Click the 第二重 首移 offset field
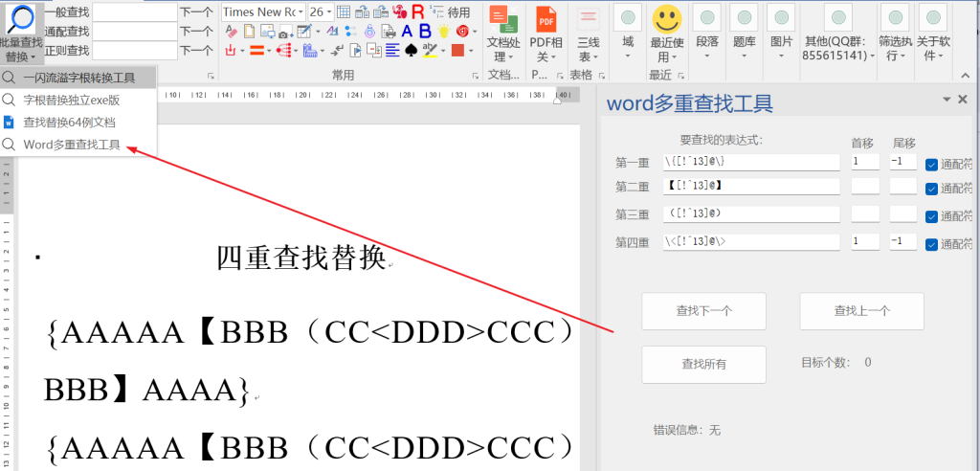The width and height of the screenshot is (980, 471). tap(865, 186)
